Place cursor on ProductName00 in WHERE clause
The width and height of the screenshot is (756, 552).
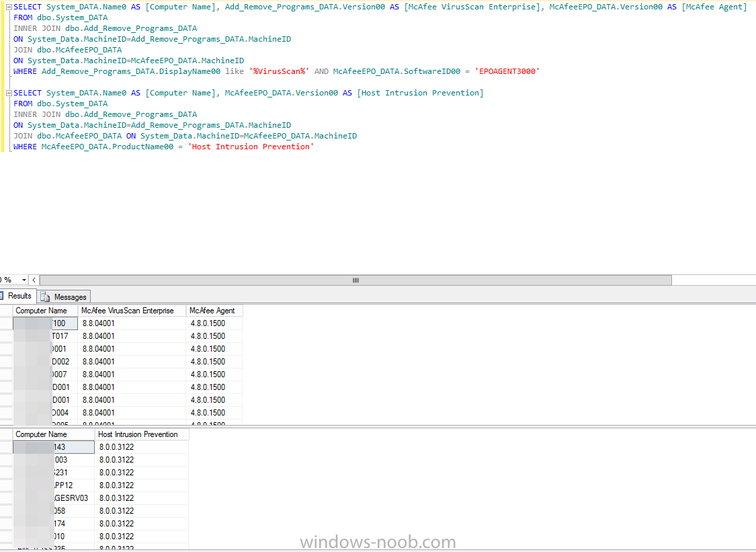tap(142, 147)
